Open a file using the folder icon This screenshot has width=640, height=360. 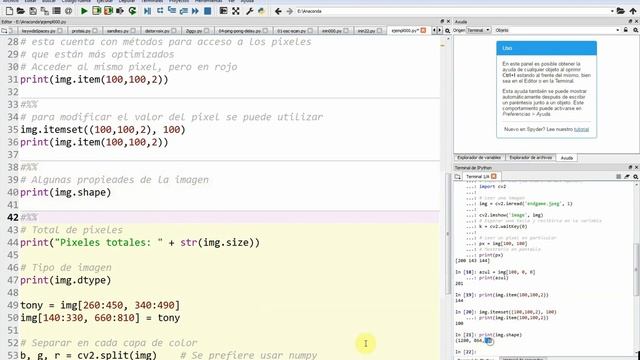click(x=20, y=11)
